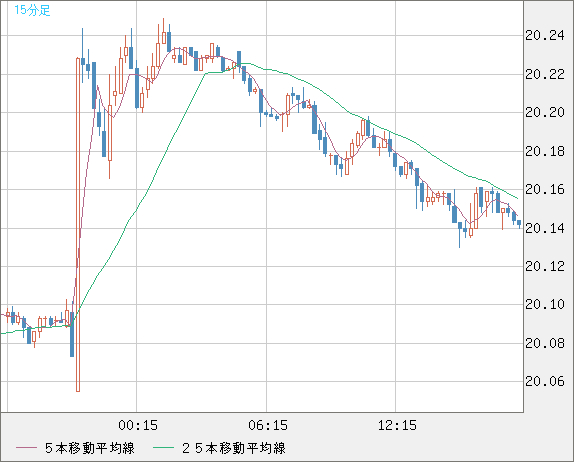Image resolution: width=574 pixels, height=462 pixels.
Task: Click the 12:15 time axis label
Action: click(397, 425)
